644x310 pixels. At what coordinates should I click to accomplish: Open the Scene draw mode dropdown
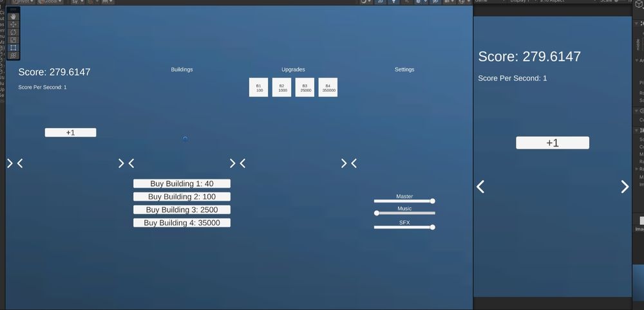tap(366, 2)
